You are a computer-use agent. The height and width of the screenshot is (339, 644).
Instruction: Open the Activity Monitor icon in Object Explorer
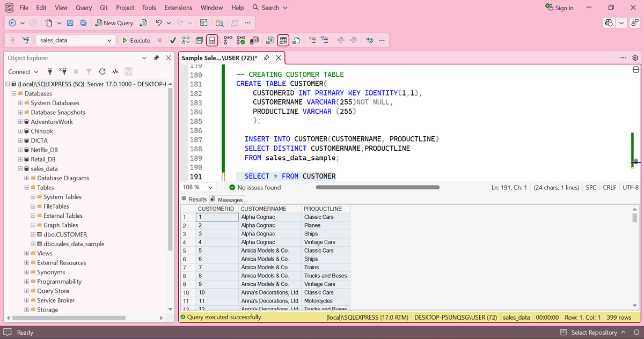pyautogui.click(x=115, y=71)
